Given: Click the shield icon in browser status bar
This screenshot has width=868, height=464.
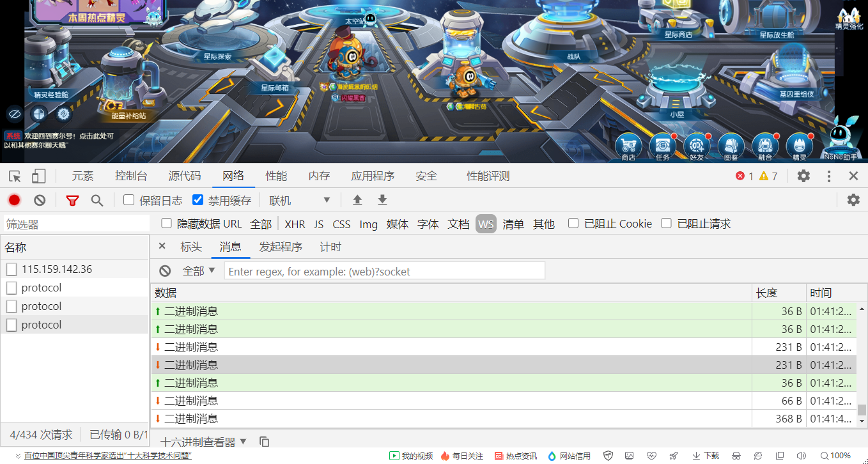Looking at the screenshot, I should tap(608, 456).
